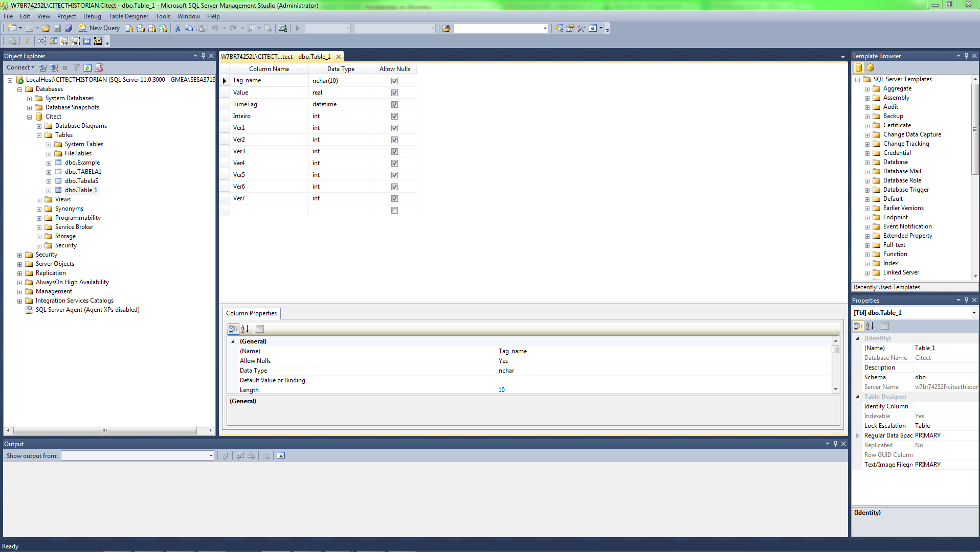Click the Manage XML Indexes icon
Image resolution: width=980 pixels, height=552 pixels.
coord(76,41)
